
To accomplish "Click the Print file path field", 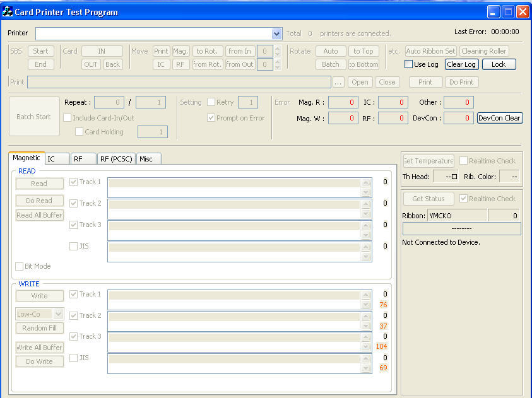I will [179, 82].
